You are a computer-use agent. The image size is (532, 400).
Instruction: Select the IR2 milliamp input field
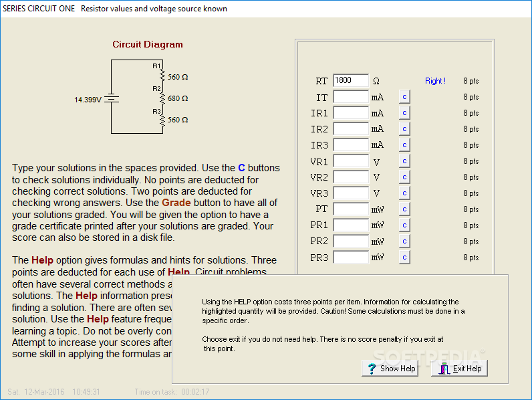(351, 128)
